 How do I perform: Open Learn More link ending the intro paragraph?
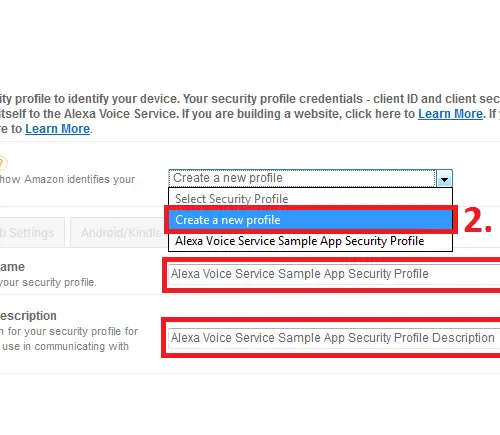(58, 129)
